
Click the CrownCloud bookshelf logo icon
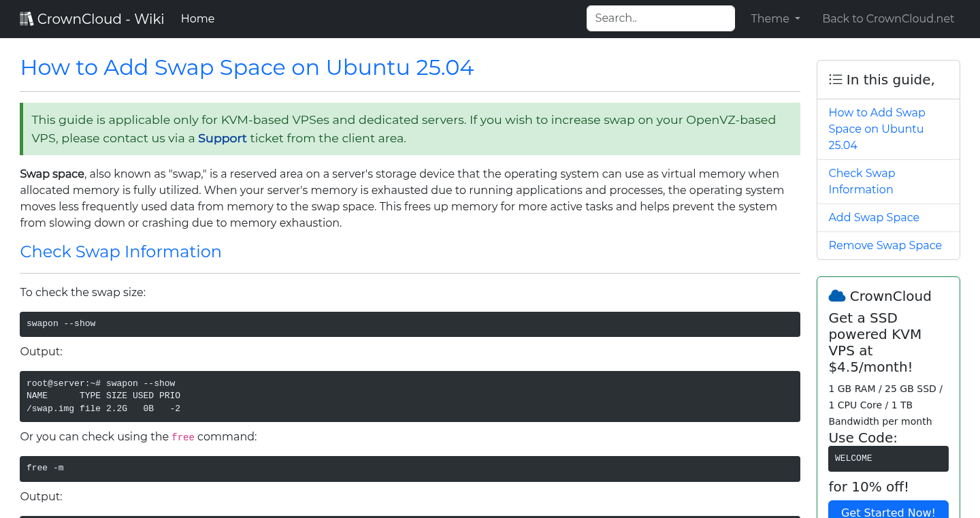pyautogui.click(x=26, y=18)
